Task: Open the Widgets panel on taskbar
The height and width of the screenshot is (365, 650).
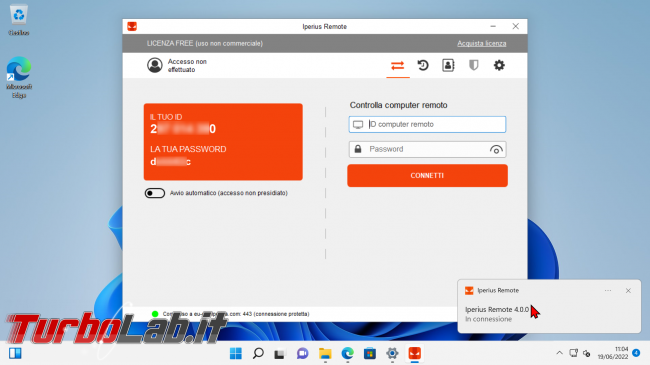Action: coord(15,353)
